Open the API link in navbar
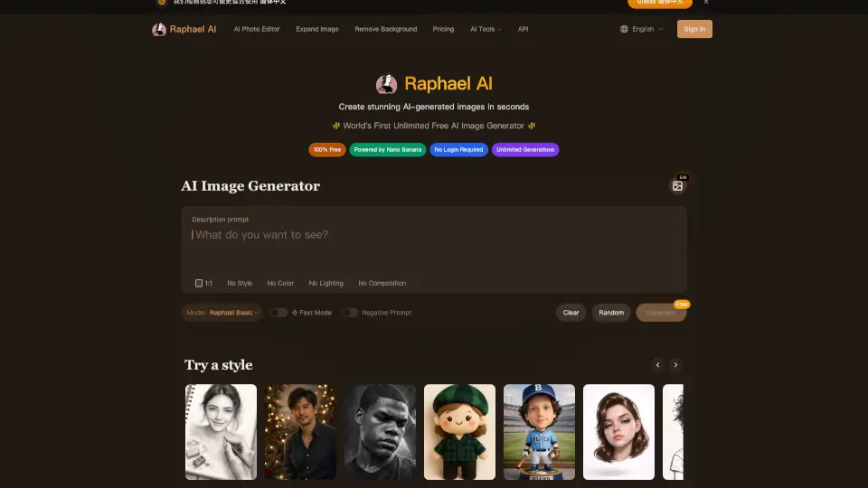Image resolution: width=868 pixels, height=488 pixels. coord(523,29)
